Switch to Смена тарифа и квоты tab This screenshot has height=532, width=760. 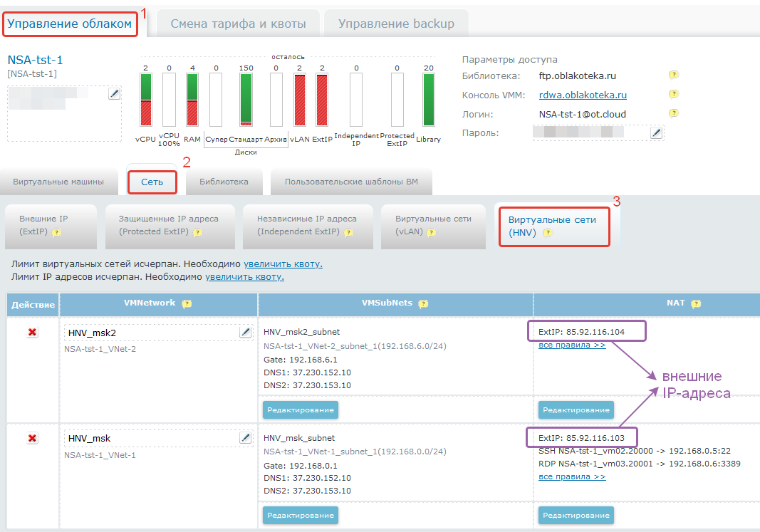pos(238,24)
